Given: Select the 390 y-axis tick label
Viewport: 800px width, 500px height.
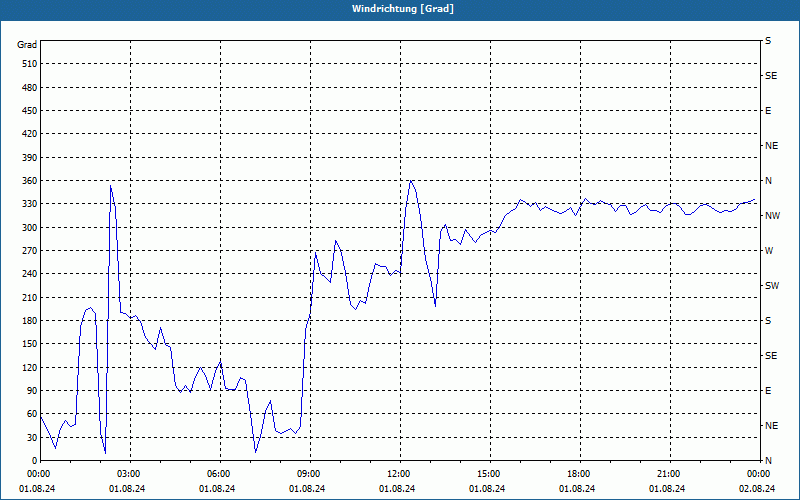Looking at the screenshot, I should click(x=30, y=158).
